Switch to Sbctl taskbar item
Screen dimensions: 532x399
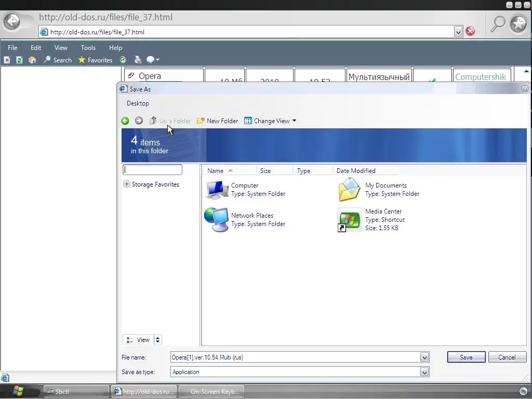76,392
